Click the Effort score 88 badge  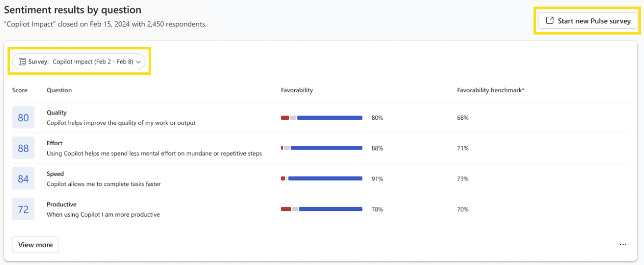23,148
